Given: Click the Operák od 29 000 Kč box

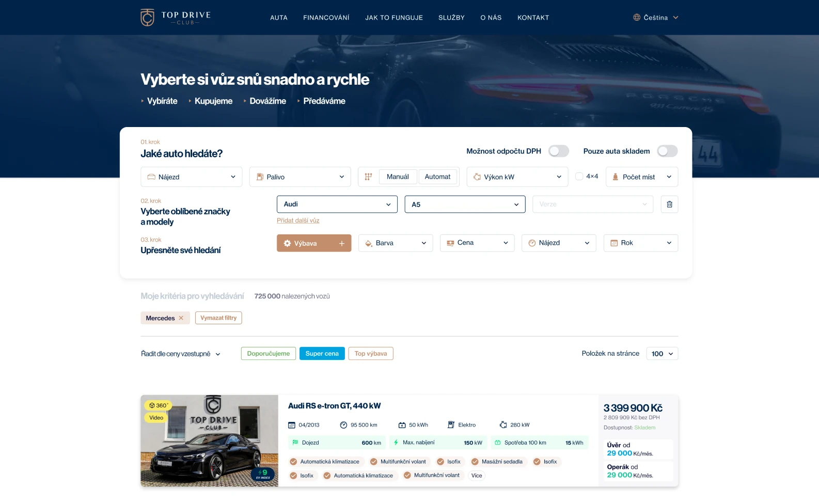Looking at the screenshot, I should [639, 471].
